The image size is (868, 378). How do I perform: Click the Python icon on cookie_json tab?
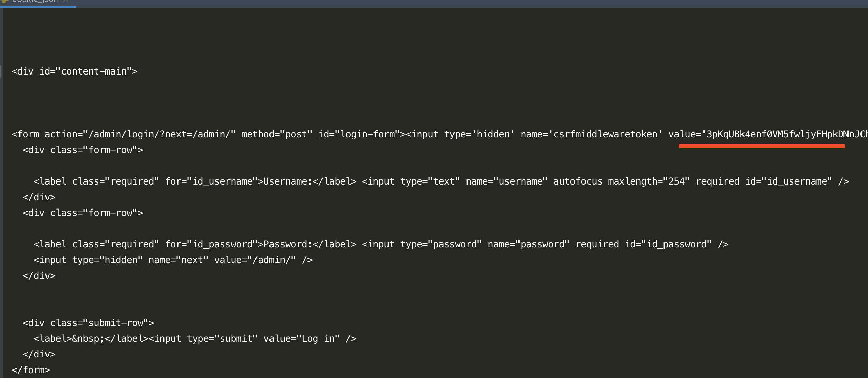(x=5, y=1)
